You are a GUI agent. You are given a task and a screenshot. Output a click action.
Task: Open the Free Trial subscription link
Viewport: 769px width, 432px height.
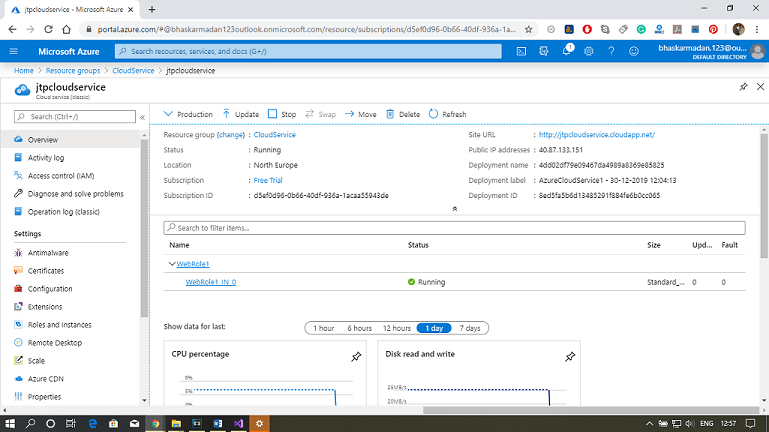268,180
